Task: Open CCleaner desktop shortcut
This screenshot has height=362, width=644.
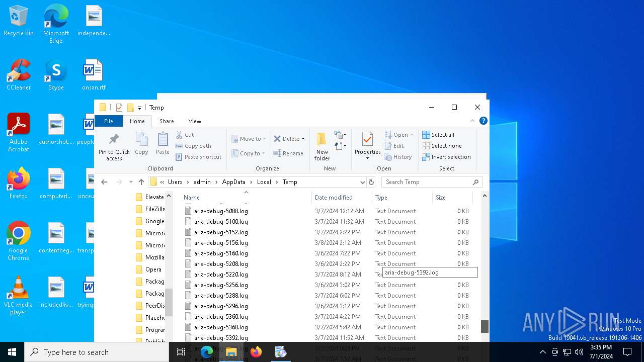Action: point(19,75)
